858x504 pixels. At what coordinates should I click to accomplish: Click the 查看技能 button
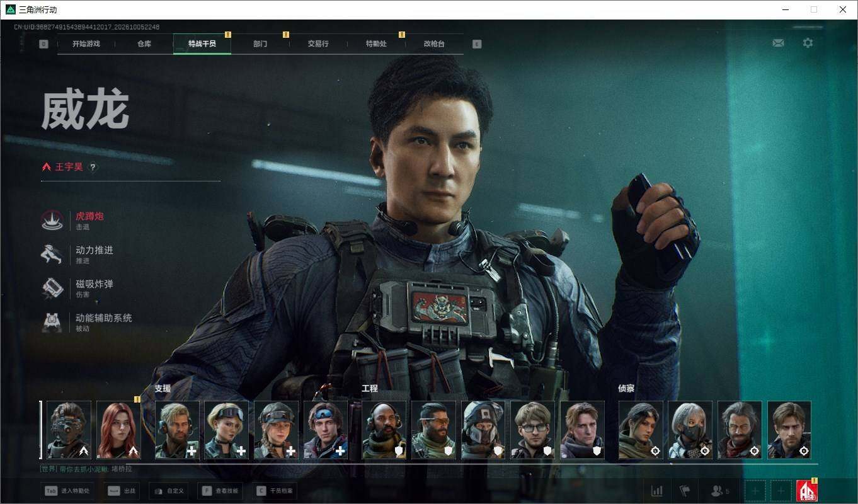coord(220,491)
